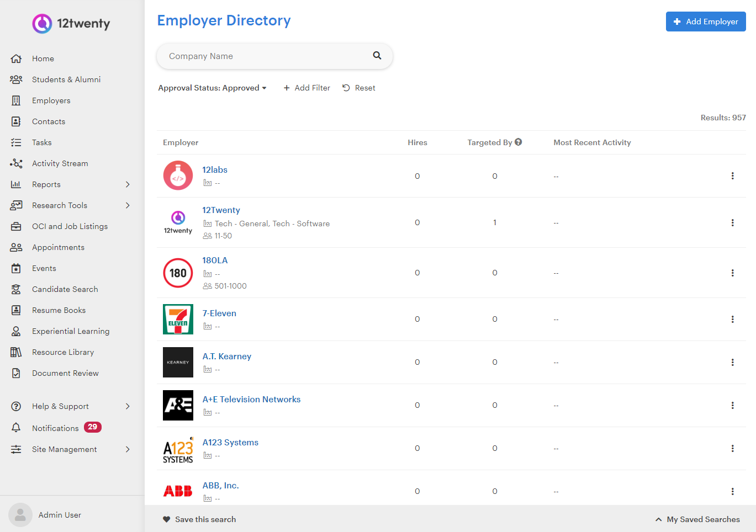Image resolution: width=756 pixels, height=532 pixels.
Task: Click the Help & Support question mark icon
Action: 16,406
